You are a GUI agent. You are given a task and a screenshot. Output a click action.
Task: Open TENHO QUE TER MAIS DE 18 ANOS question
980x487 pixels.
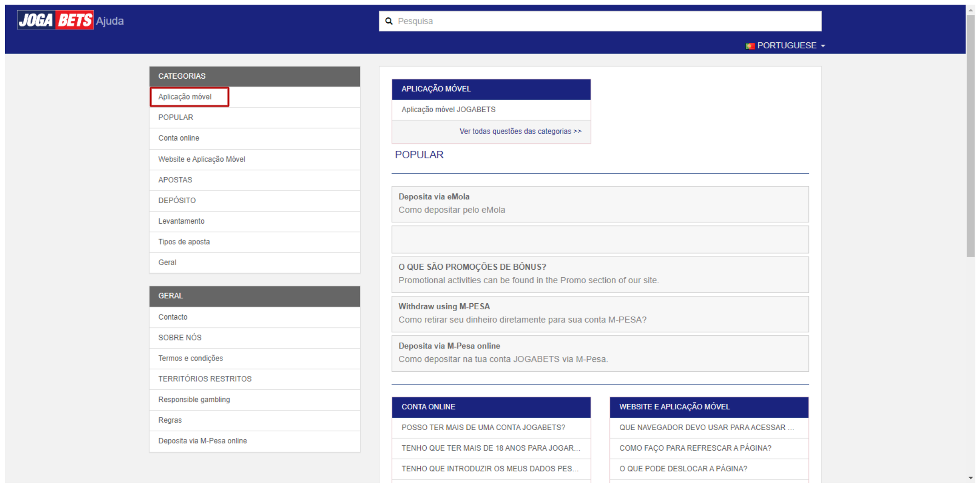491,448
